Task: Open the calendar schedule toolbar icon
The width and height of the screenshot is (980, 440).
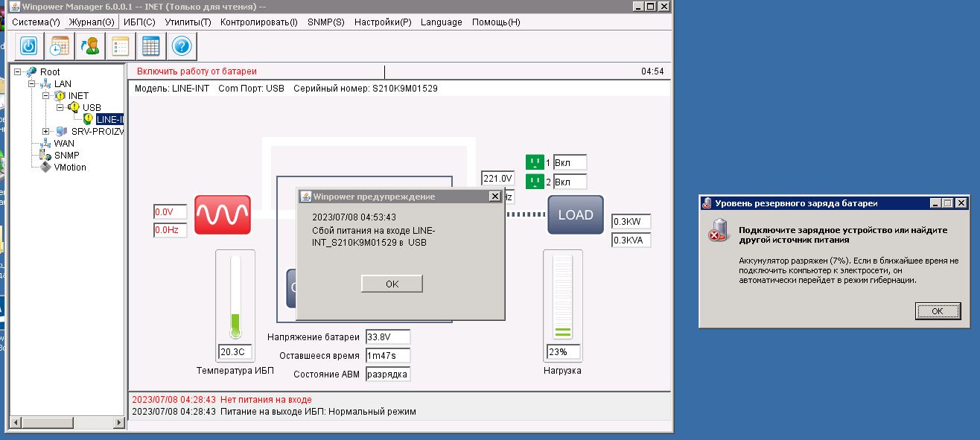Action: 59,46
